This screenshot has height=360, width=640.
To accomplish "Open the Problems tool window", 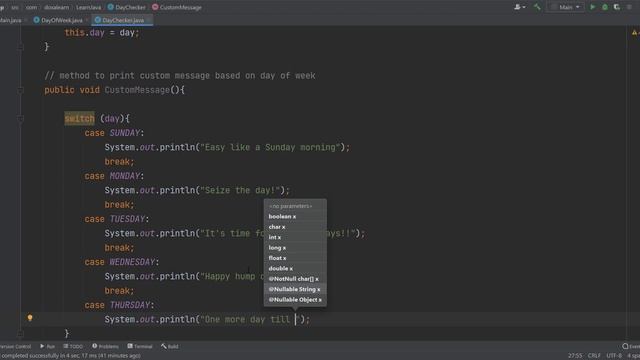I will point(105,347).
